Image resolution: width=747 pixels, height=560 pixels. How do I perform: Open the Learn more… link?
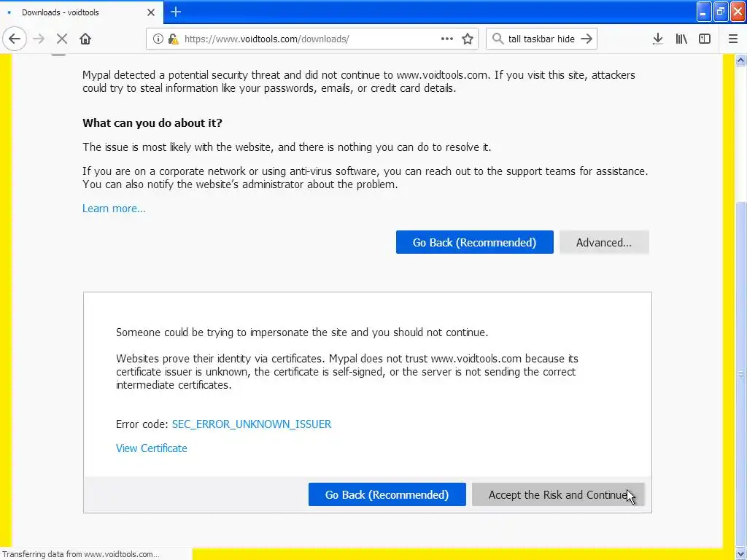pos(114,209)
